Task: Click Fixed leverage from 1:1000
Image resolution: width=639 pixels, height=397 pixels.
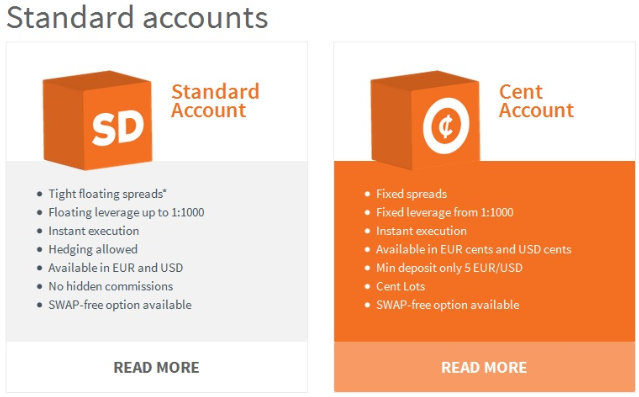Action: [445, 212]
